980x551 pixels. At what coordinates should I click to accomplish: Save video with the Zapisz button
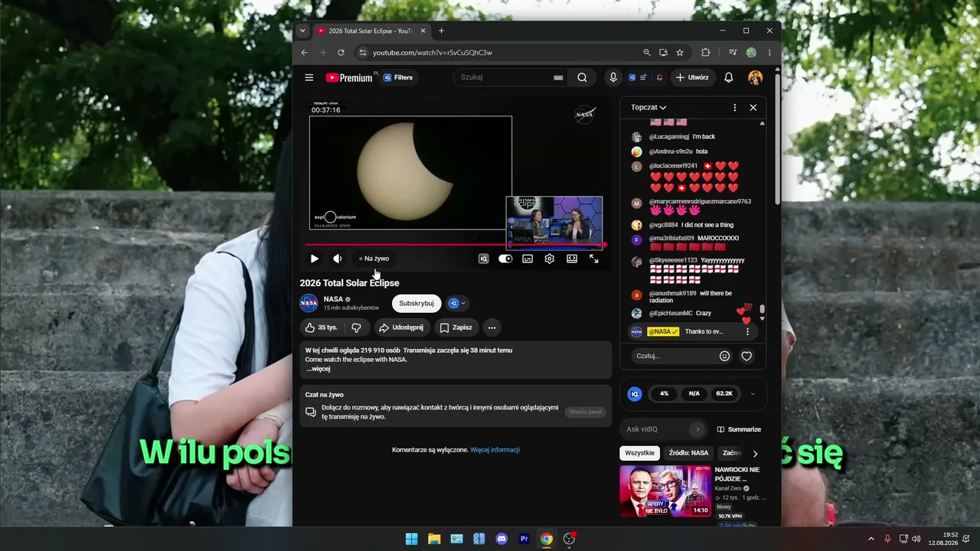click(456, 328)
